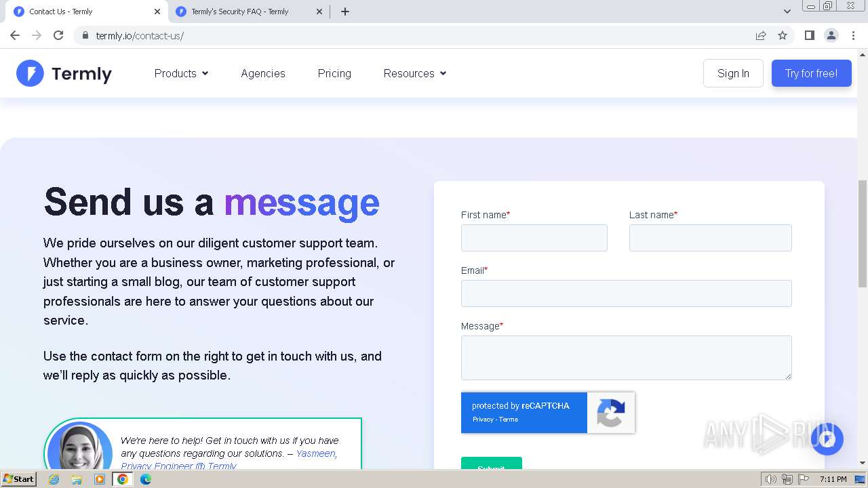Click the share page icon in address bar
This screenshot has height=488, width=868.
761,35
